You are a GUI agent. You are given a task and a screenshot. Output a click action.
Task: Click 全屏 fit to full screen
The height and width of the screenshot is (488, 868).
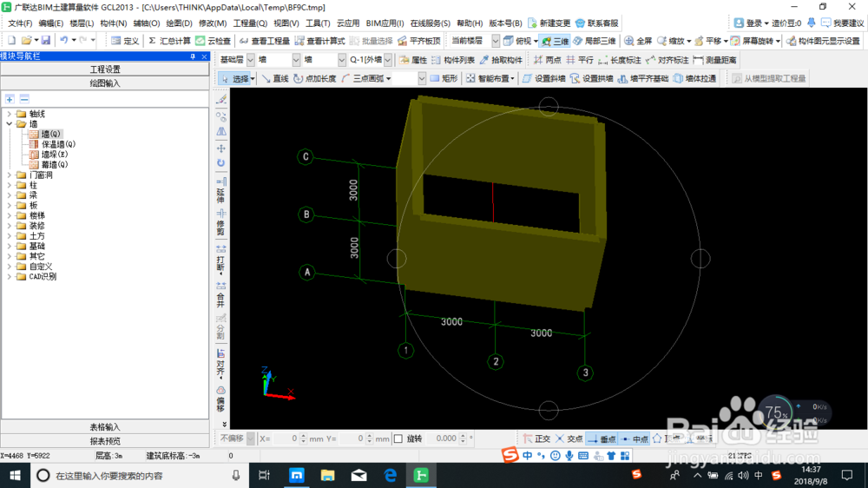[638, 41]
